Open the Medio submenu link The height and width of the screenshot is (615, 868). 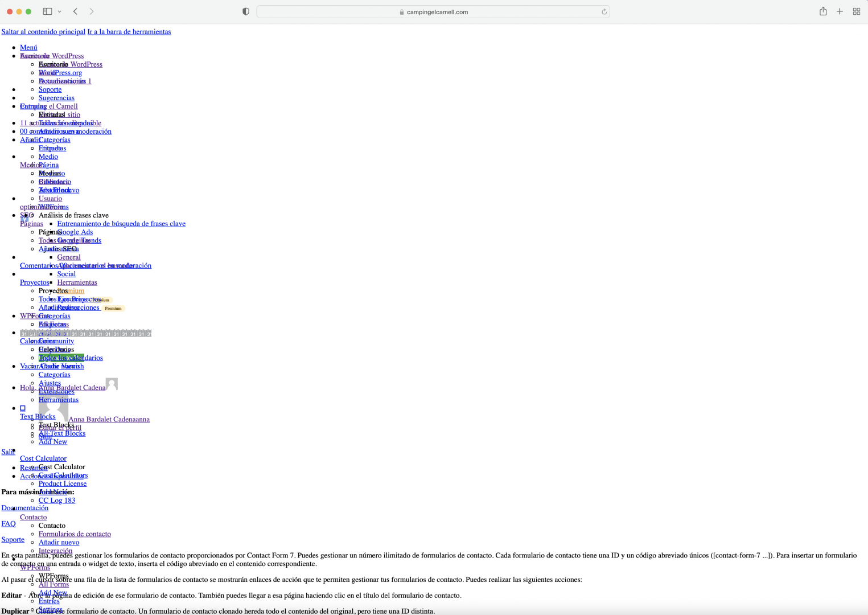pyautogui.click(x=48, y=157)
